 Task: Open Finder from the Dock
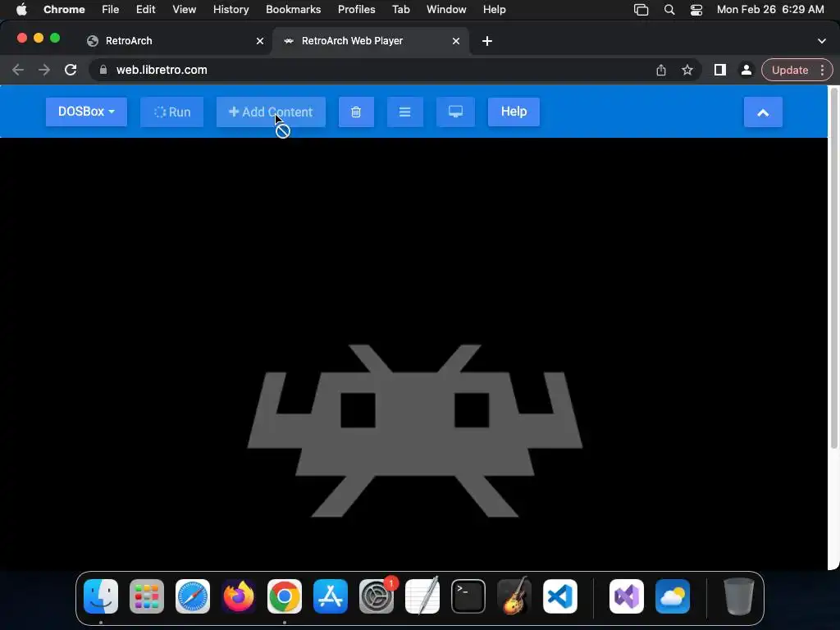coord(101,596)
